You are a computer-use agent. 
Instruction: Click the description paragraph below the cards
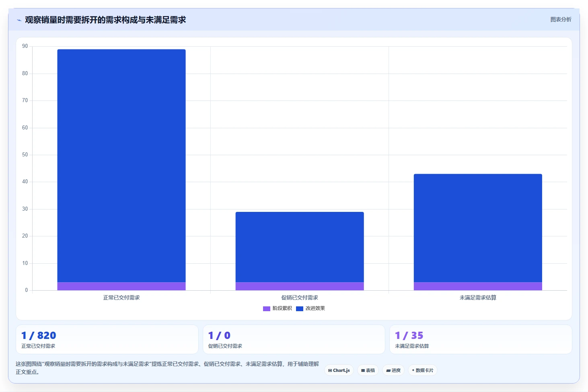coord(167,368)
